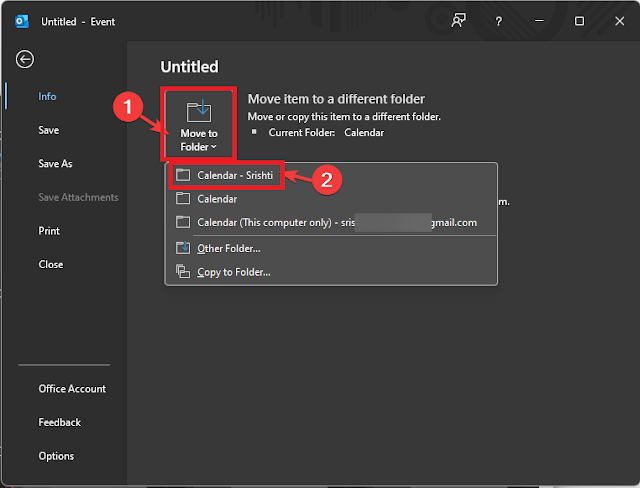The image size is (640, 488).
Task: Click folder icon beside plain Calendar entry
Action: click(183, 199)
